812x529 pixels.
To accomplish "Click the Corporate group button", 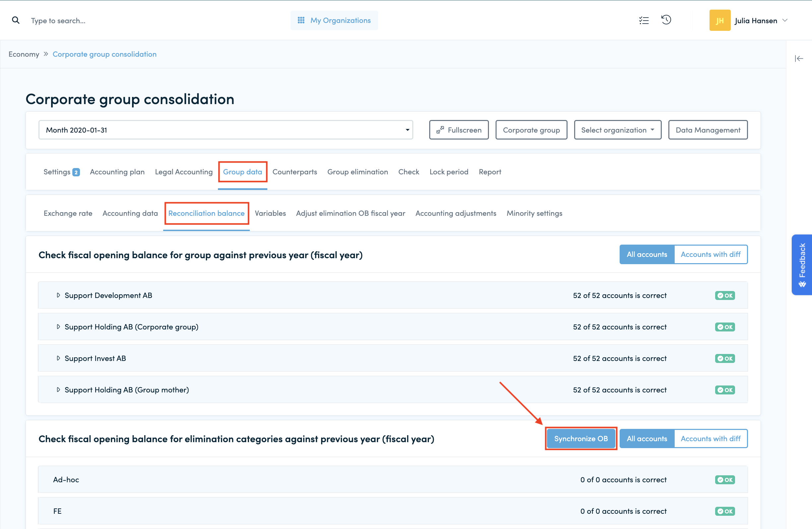I will coord(531,130).
